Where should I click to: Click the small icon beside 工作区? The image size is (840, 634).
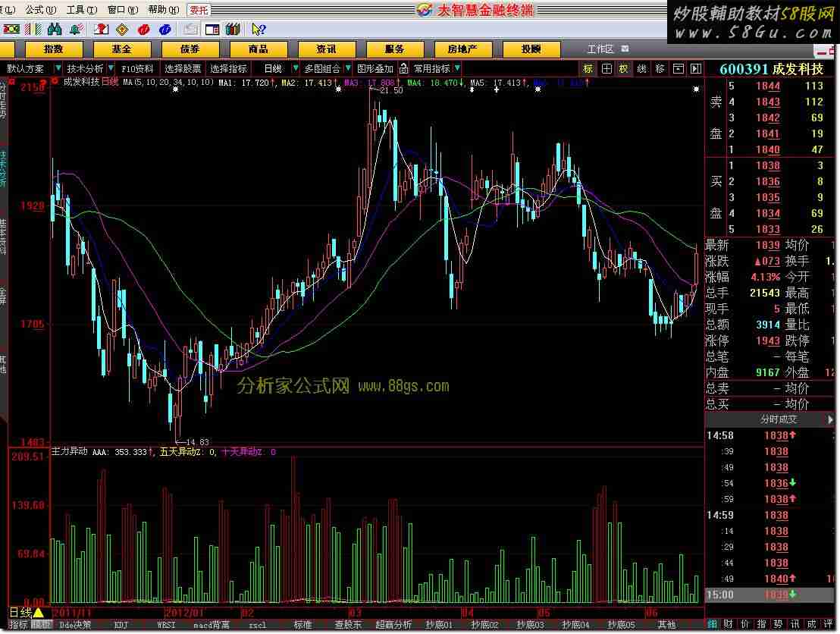click(x=625, y=49)
